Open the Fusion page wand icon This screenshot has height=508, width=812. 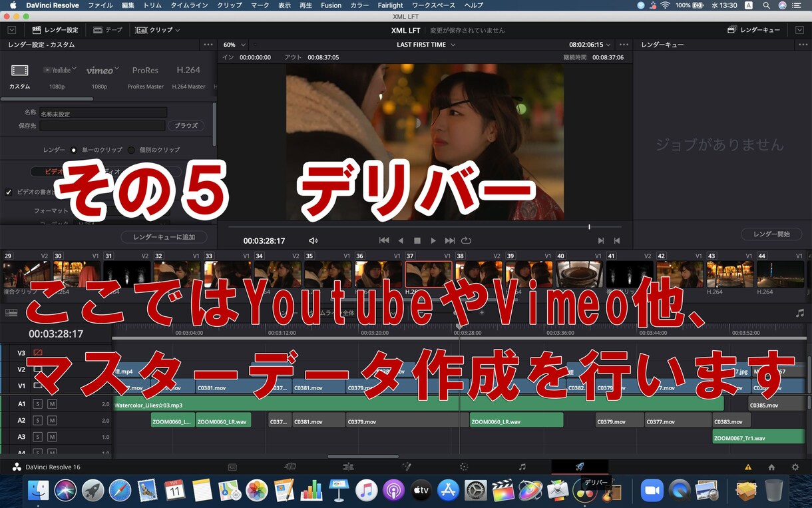[x=407, y=467]
